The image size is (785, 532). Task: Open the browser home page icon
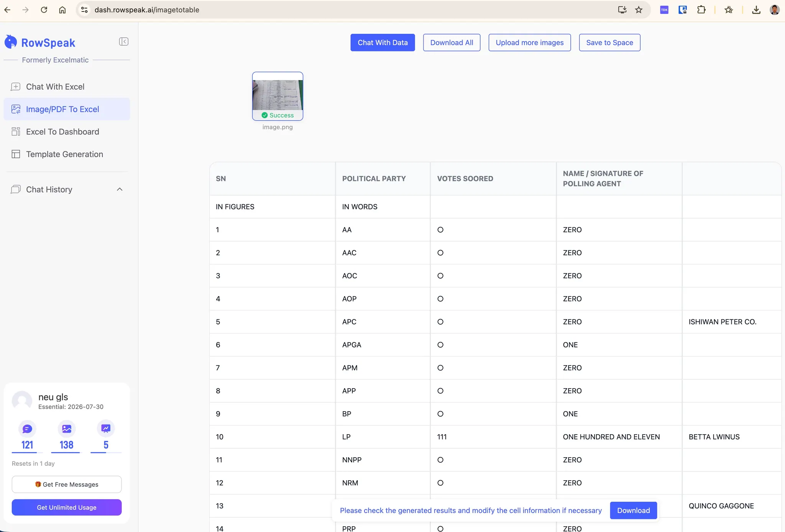point(62,10)
